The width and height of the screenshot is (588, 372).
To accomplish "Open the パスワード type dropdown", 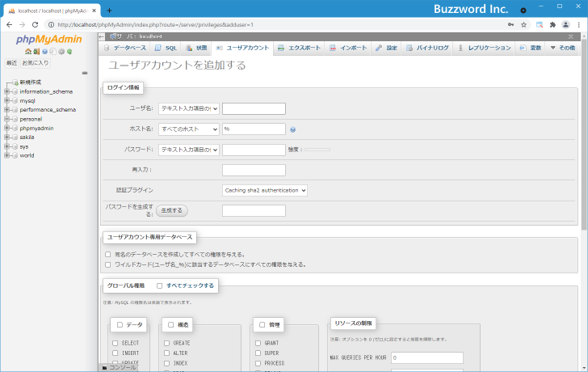I will (x=189, y=150).
